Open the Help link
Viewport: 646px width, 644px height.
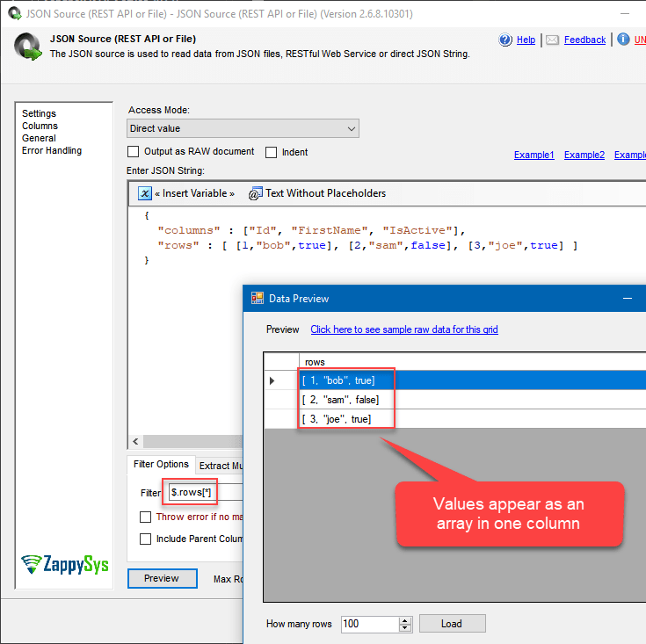tap(526, 40)
